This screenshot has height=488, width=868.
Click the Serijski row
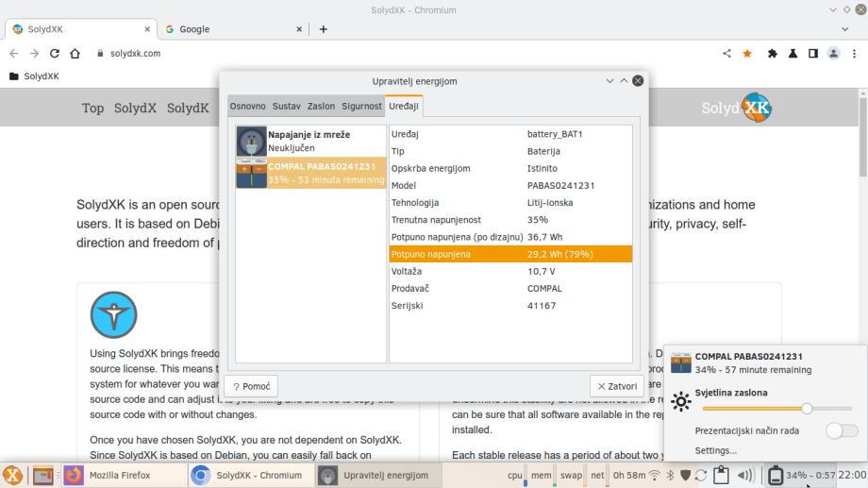[510, 305]
